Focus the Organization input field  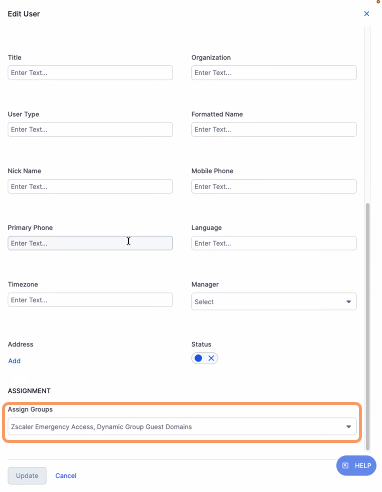click(x=274, y=73)
